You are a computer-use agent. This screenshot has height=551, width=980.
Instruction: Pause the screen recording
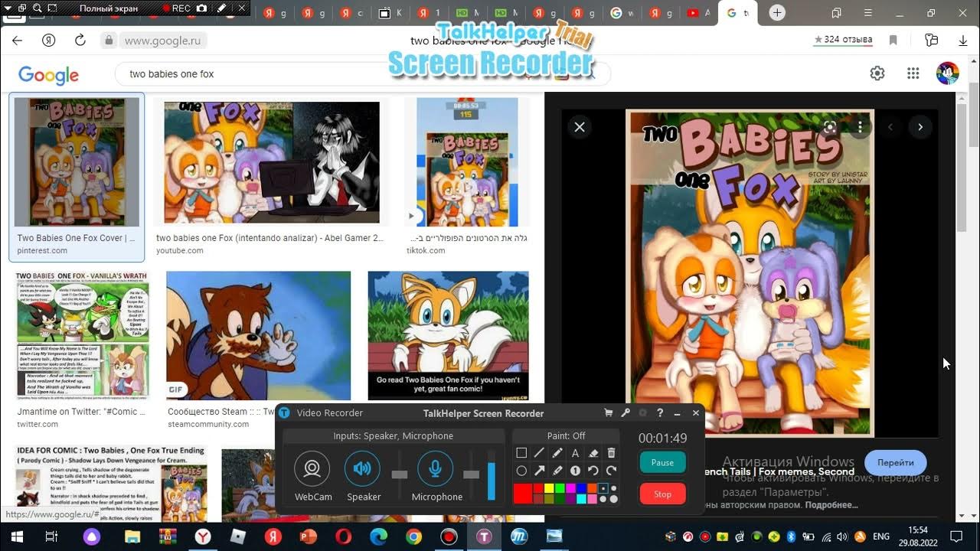click(662, 462)
